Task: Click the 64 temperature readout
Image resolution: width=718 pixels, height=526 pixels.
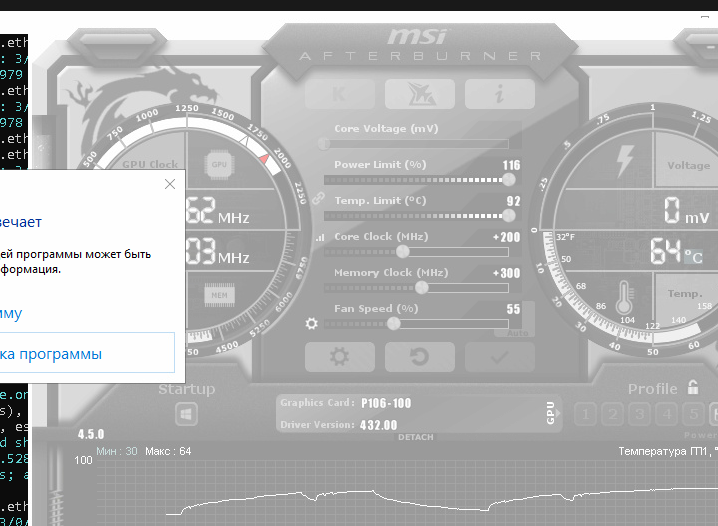Action: tap(666, 251)
